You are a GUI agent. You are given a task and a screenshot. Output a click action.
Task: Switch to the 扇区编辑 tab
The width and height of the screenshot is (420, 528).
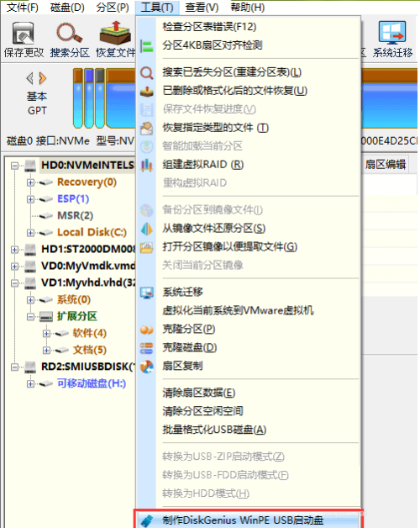[386, 165]
